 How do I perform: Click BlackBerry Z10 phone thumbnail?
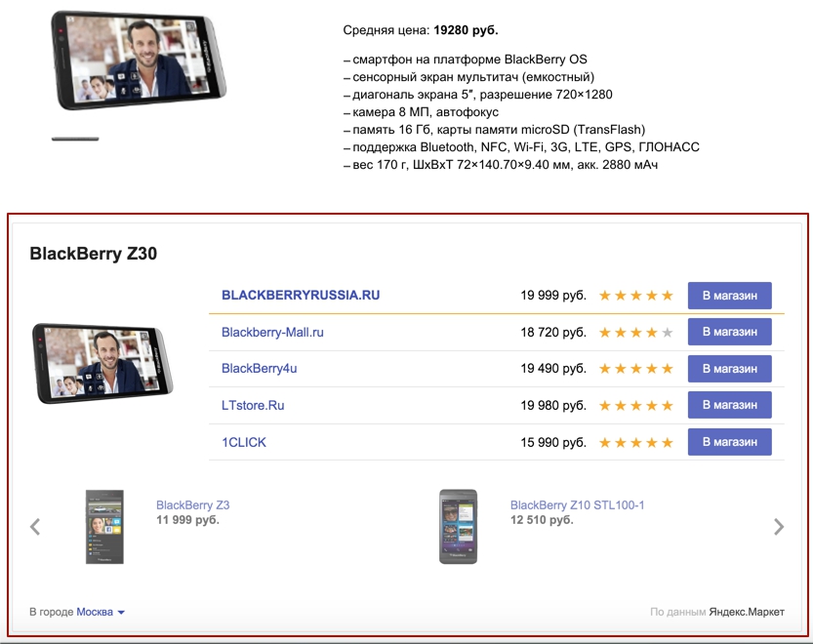click(x=459, y=527)
